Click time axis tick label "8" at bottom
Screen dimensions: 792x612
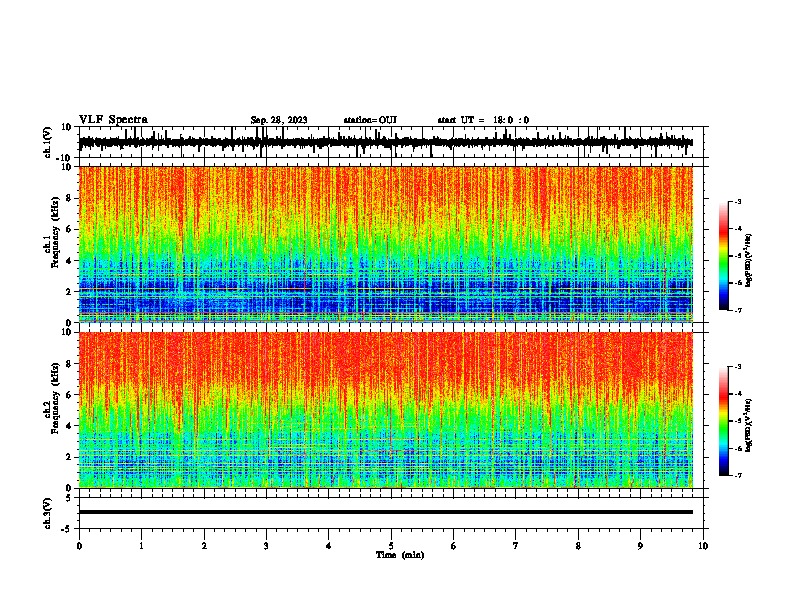coord(578,546)
